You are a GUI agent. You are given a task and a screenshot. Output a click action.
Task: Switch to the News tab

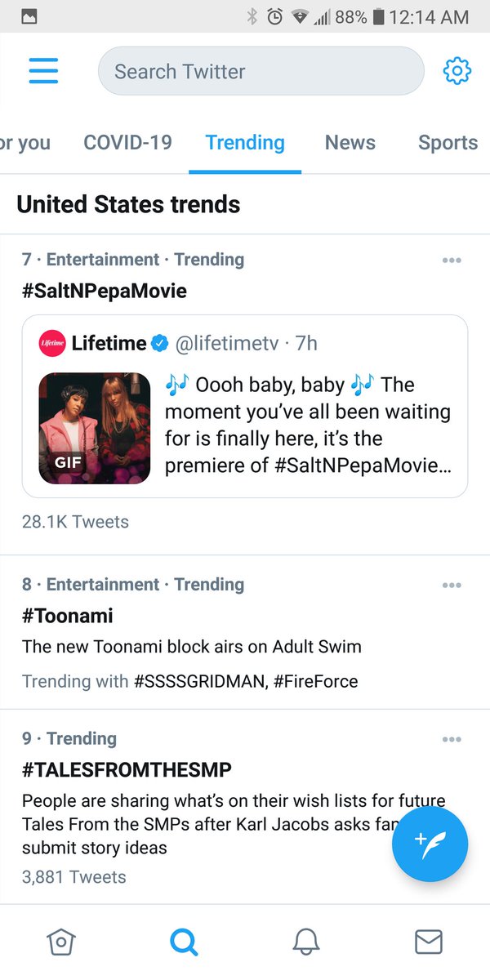tap(350, 143)
